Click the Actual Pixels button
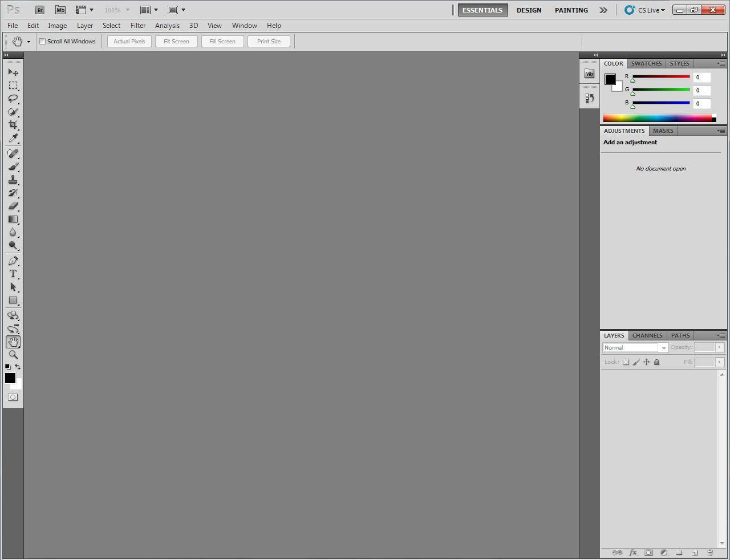The height and width of the screenshot is (560, 730). [x=129, y=42]
